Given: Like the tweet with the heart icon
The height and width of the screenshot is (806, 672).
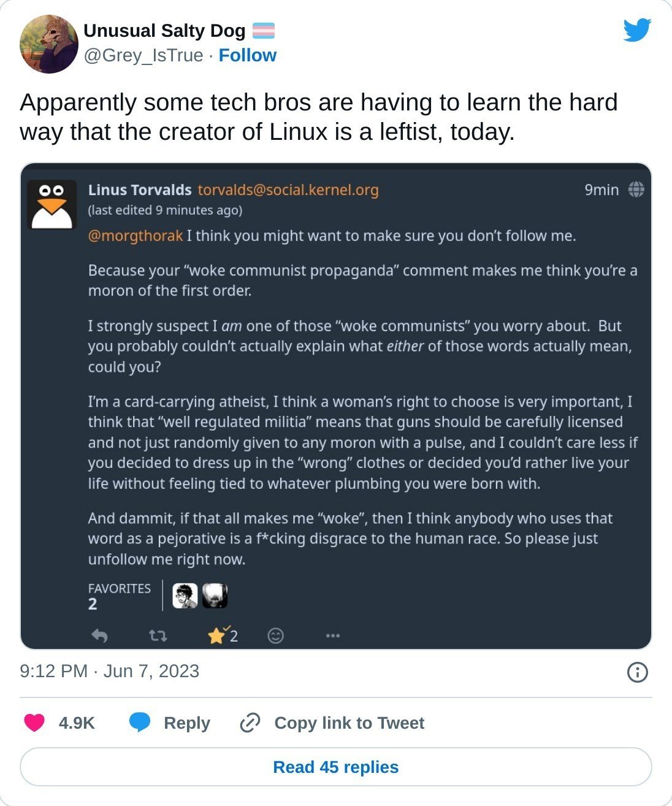Looking at the screenshot, I should pos(34,723).
